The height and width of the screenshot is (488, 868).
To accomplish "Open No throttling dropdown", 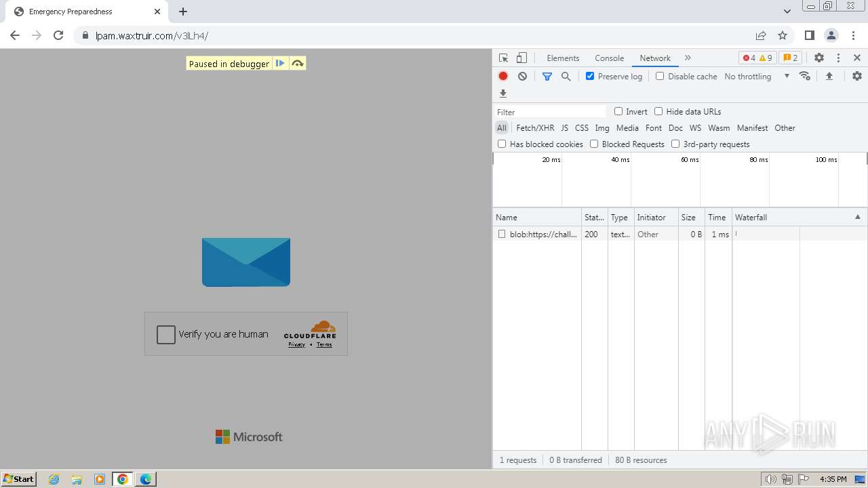I will [757, 77].
